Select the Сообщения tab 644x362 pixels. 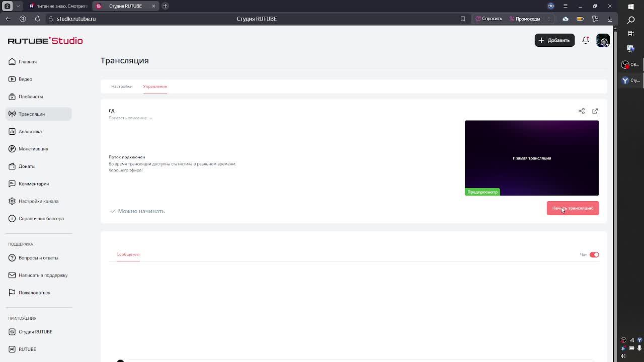[x=128, y=254]
